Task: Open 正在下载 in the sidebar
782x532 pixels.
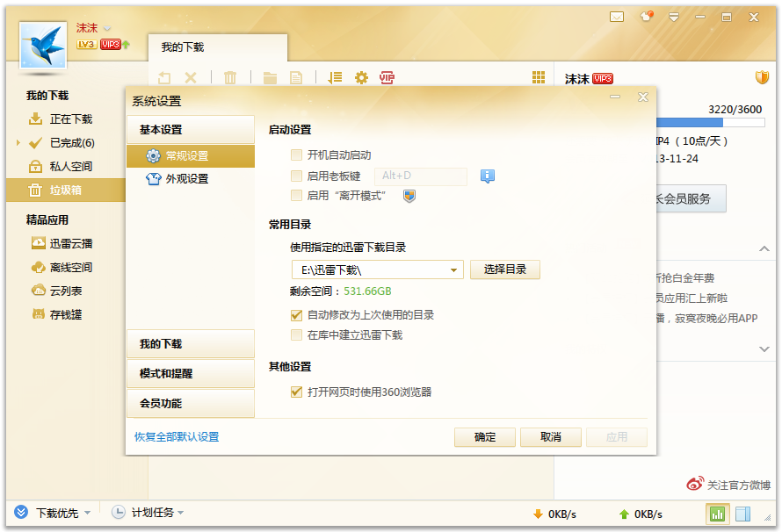Action: point(71,119)
